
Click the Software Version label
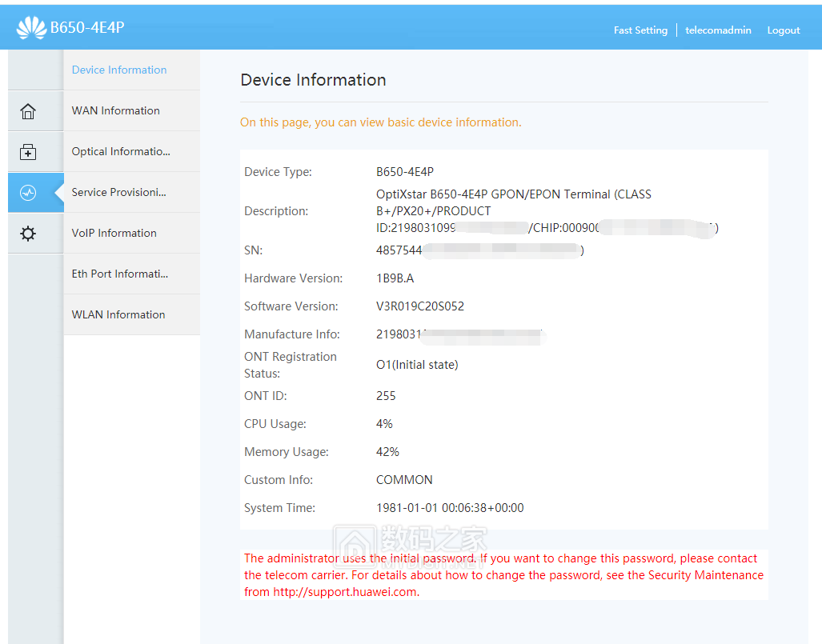[291, 306]
